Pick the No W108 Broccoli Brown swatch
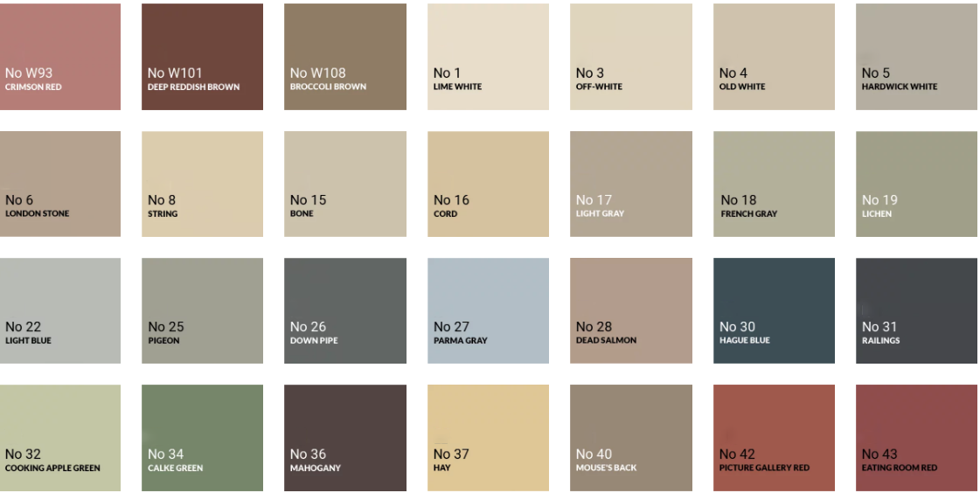Viewport: 980px width, 493px height. 345,57
